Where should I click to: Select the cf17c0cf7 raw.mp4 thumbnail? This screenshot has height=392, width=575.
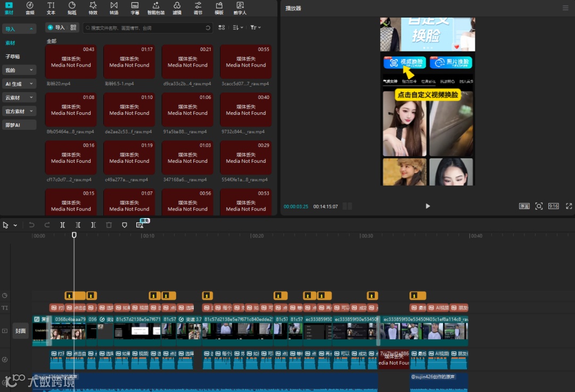[x=71, y=157]
